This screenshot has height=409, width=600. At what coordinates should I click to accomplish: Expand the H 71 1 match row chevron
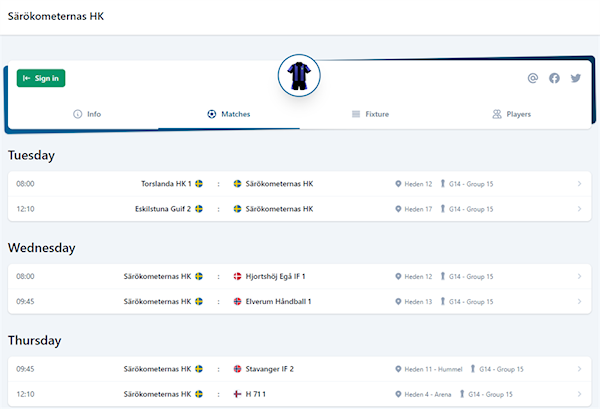[579, 394]
